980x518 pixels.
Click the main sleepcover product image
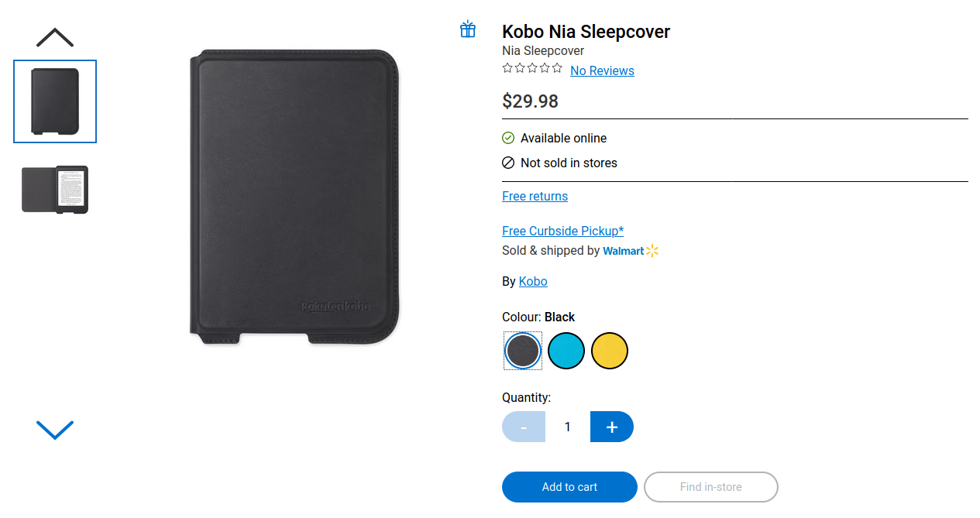pyautogui.click(x=294, y=197)
